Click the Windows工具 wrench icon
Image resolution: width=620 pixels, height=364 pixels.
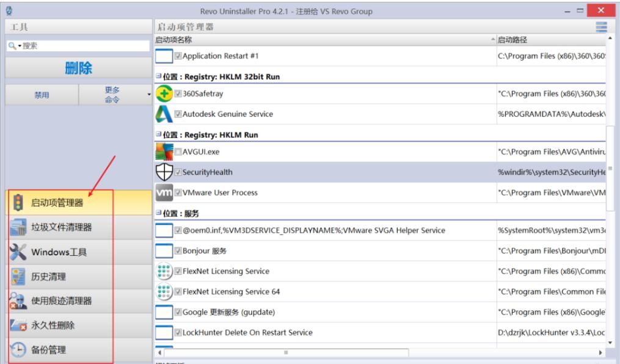tap(17, 252)
